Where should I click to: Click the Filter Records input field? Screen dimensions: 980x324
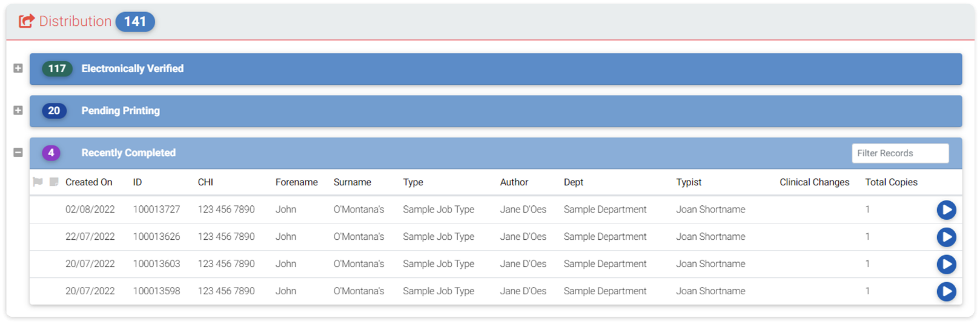[x=899, y=153]
